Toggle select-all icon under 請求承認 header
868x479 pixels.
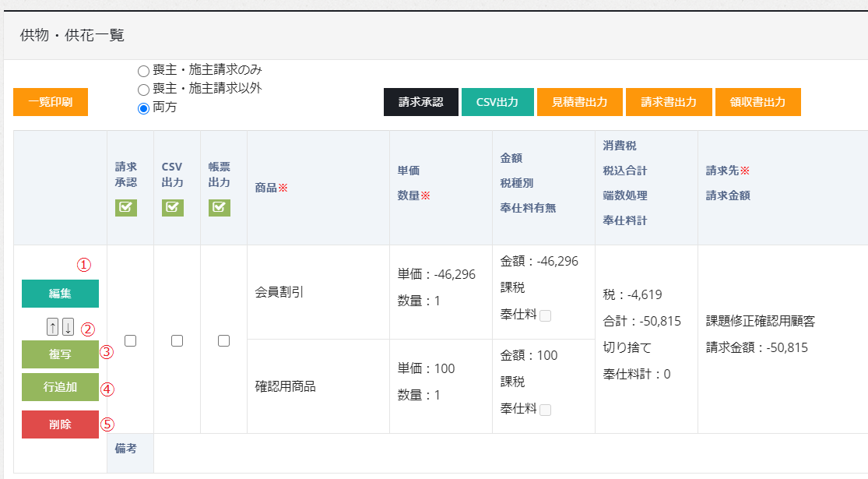tap(126, 207)
